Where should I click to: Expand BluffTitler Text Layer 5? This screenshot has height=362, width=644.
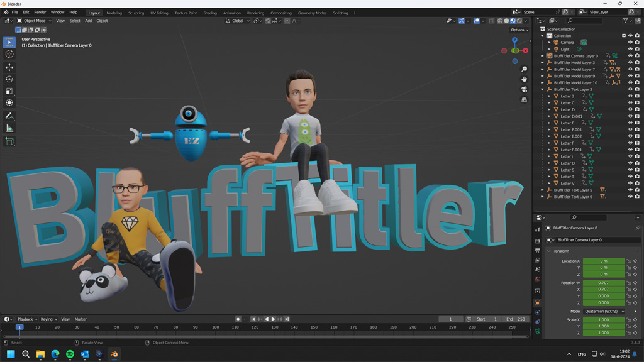pyautogui.click(x=543, y=190)
